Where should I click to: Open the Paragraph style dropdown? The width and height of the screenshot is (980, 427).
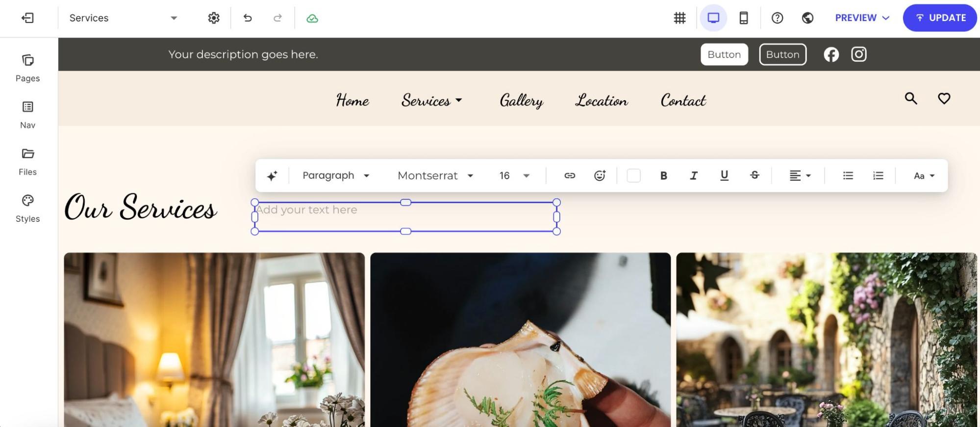(336, 176)
